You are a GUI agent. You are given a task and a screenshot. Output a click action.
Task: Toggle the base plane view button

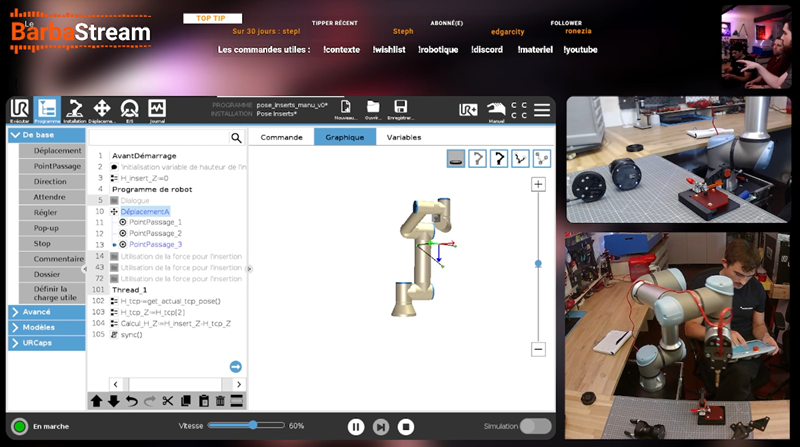456,159
